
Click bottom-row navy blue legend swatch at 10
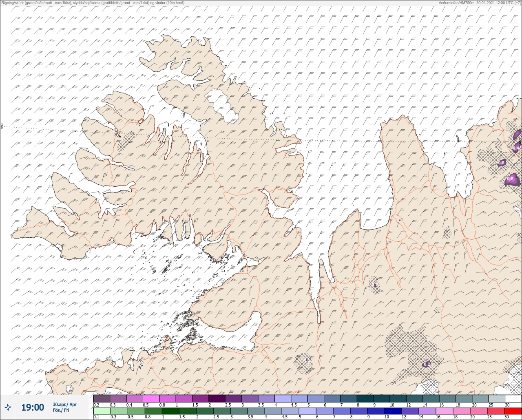pos(393,411)
